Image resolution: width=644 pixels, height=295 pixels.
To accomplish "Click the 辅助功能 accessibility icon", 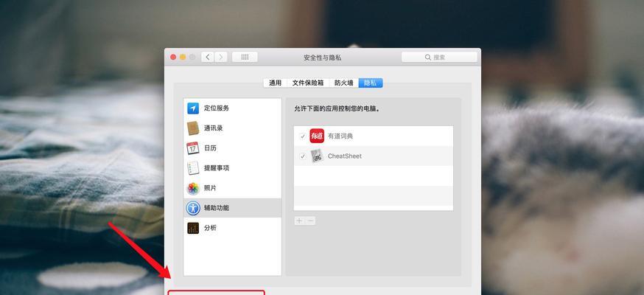I will pyautogui.click(x=193, y=208).
